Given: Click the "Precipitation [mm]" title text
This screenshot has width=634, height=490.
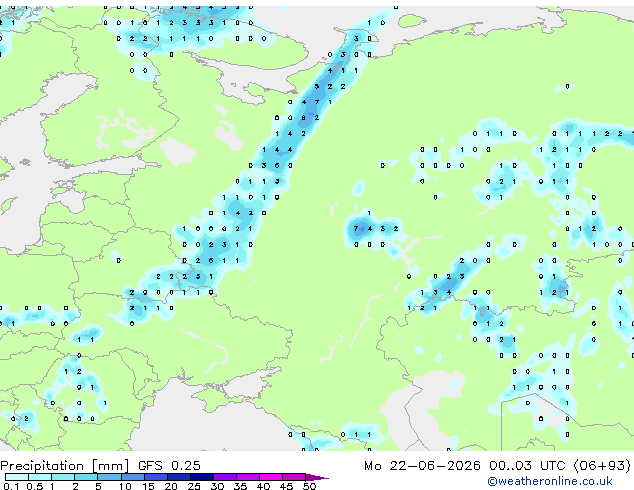Looking at the screenshot, I should pyautogui.click(x=65, y=466).
